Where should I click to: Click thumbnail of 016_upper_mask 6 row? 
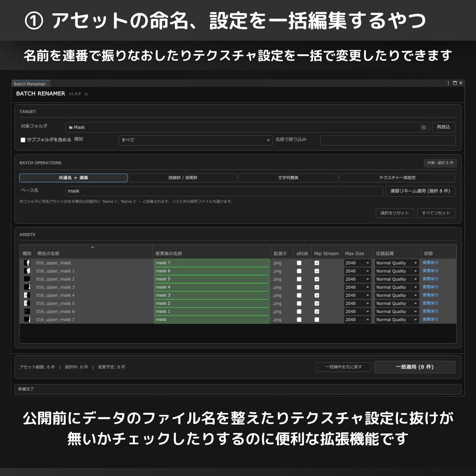[27, 311]
